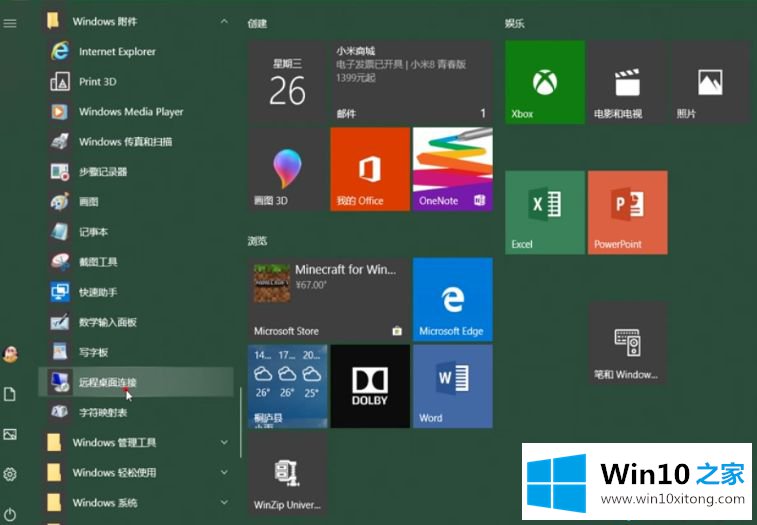Open 记事本 notepad
The image size is (757, 525).
(135, 232)
